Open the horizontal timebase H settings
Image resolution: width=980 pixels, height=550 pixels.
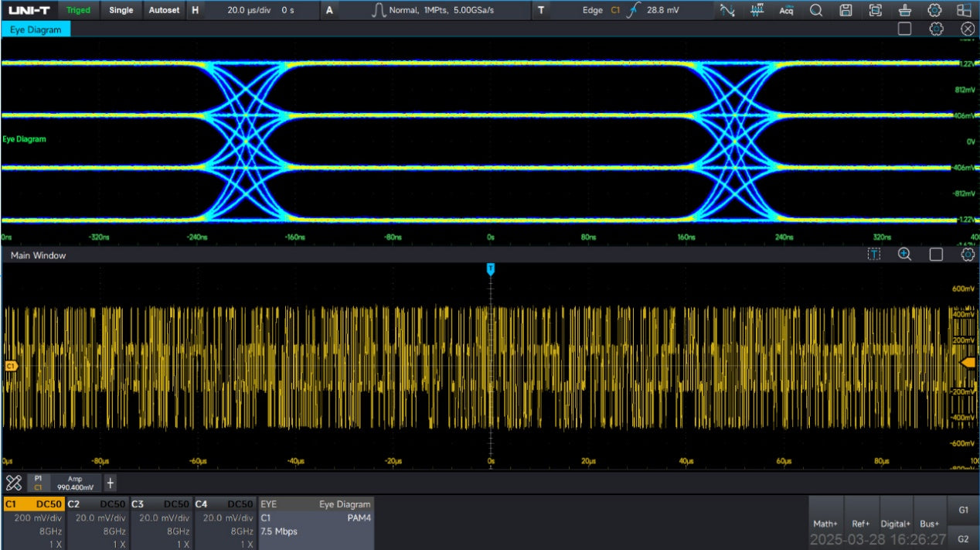pos(247,10)
